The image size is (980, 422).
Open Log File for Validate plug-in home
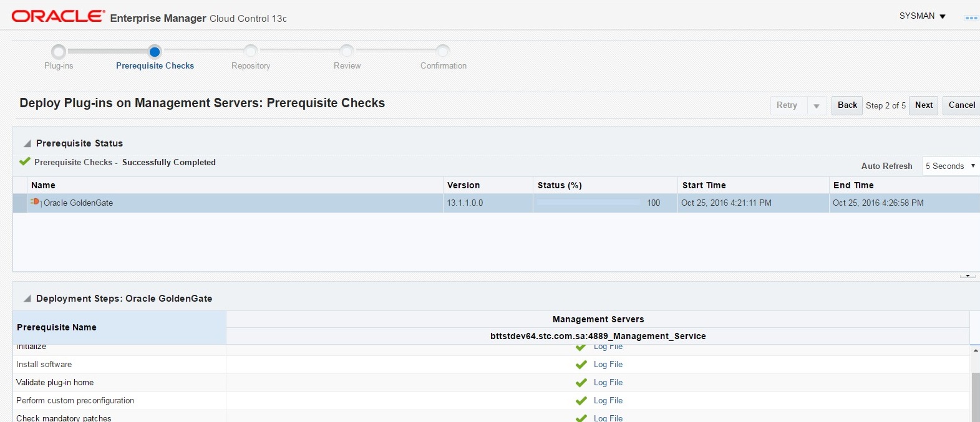608,383
